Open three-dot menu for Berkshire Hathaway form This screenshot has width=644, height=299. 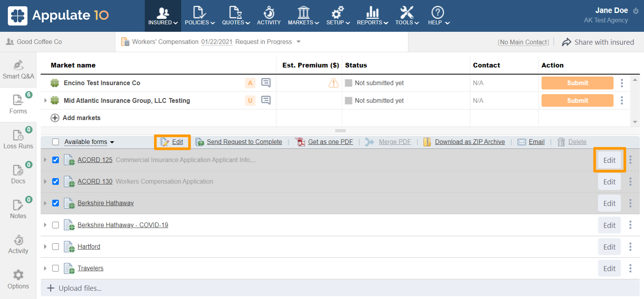click(630, 203)
